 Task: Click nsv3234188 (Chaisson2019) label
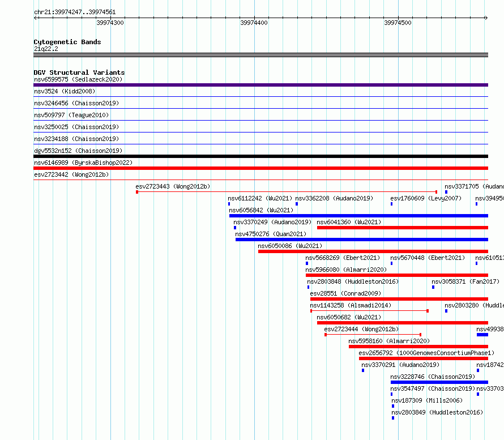click(x=76, y=139)
